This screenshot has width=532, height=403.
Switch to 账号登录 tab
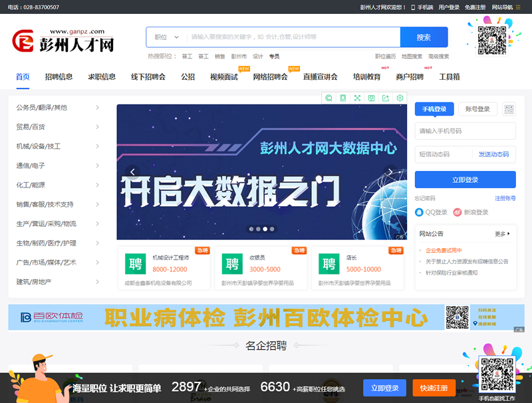(477, 109)
